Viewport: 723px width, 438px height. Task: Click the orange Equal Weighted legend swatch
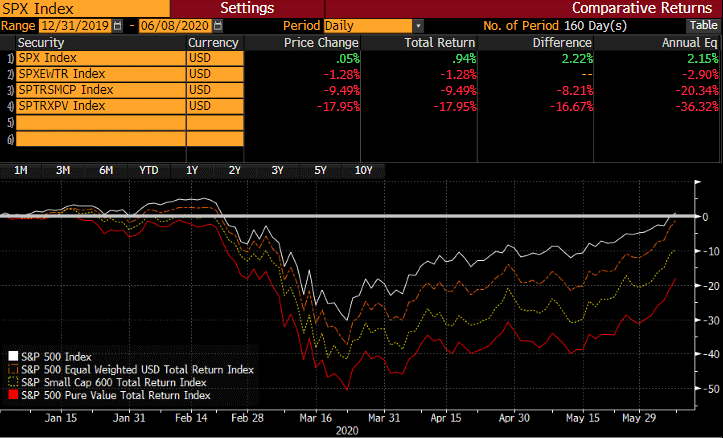pos(13,369)
